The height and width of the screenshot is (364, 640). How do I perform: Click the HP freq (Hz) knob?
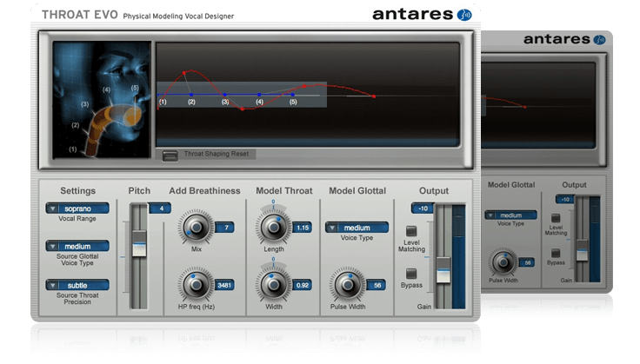click(x=196, y=285)
